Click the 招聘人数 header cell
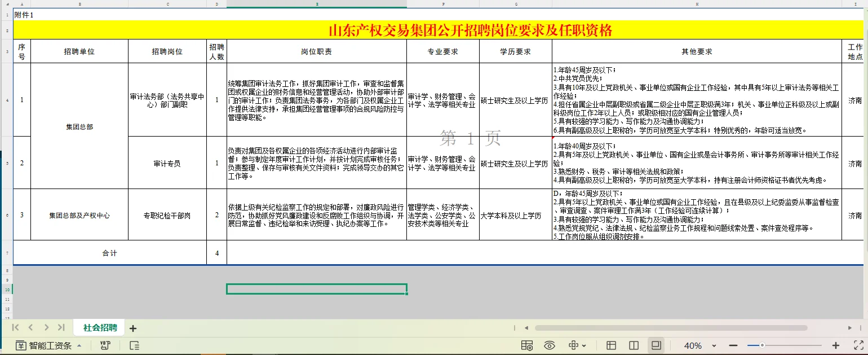Image resolution: width=868 pixels, height=355 pixels. coord(217,51)
